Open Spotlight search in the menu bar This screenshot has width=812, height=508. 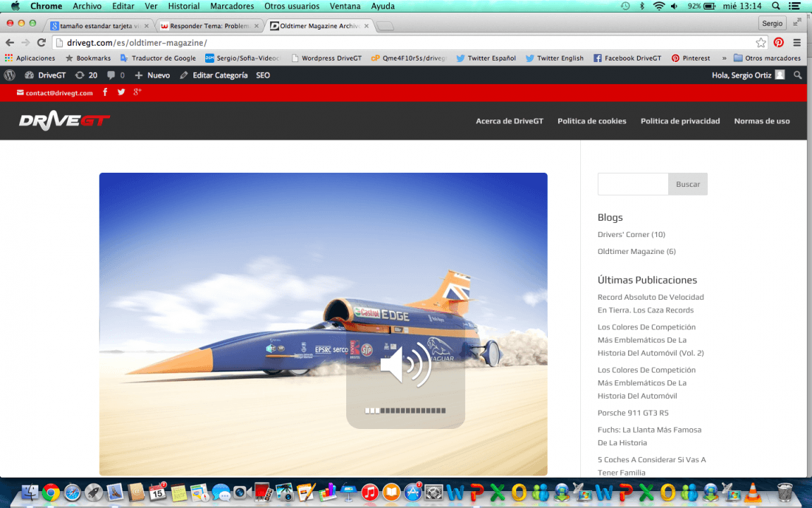[776, 6]
